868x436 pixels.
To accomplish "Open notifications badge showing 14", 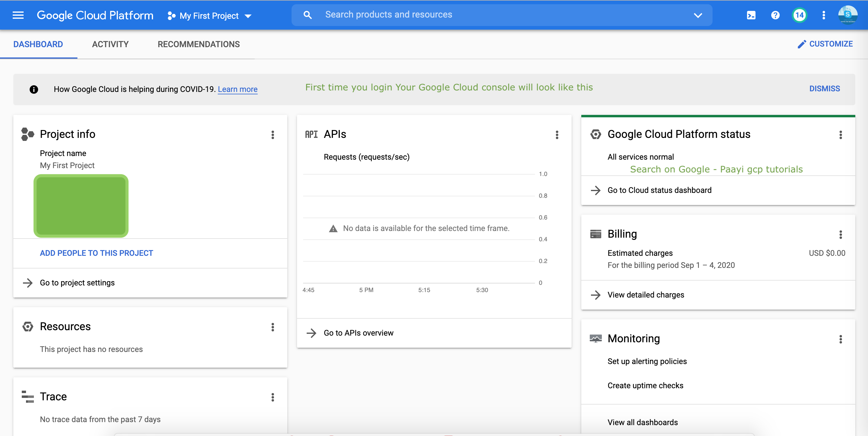I will click(799, 15).
